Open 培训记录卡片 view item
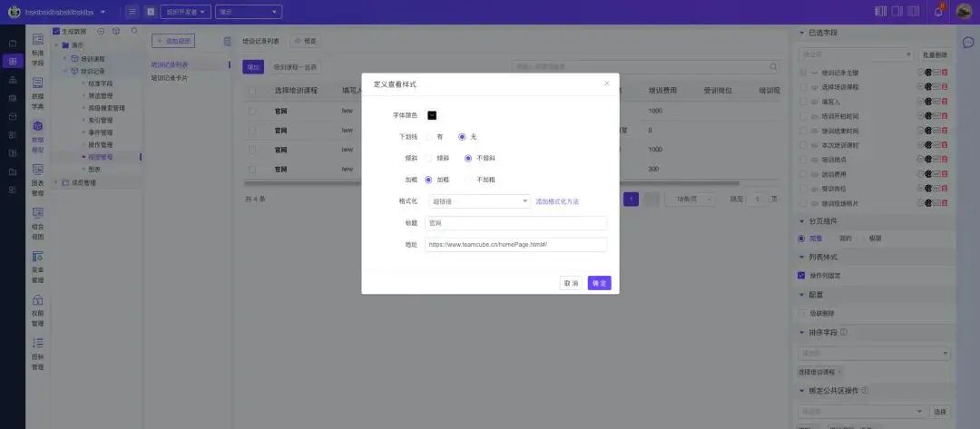The image size is (980, 429). pyautogui.click(x=170, y=79)
